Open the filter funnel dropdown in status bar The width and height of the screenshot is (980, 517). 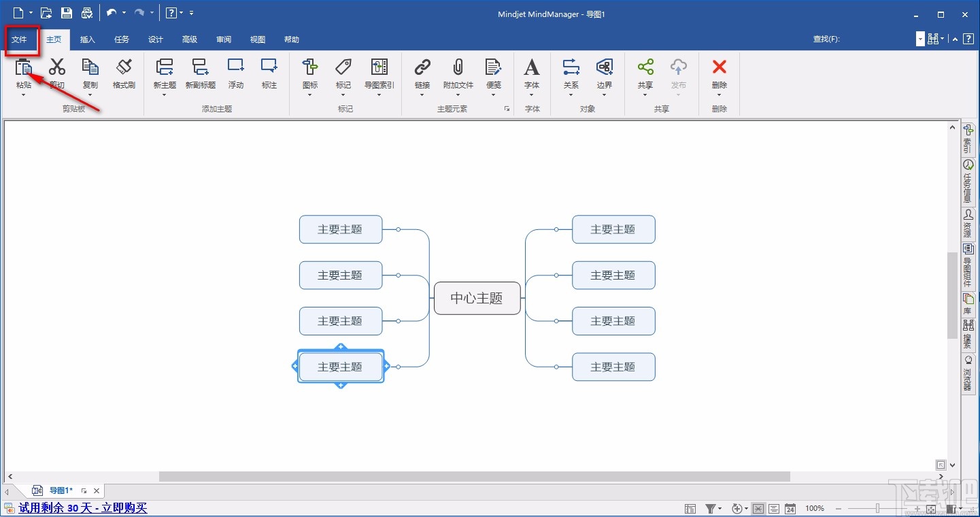pos(720,509)
